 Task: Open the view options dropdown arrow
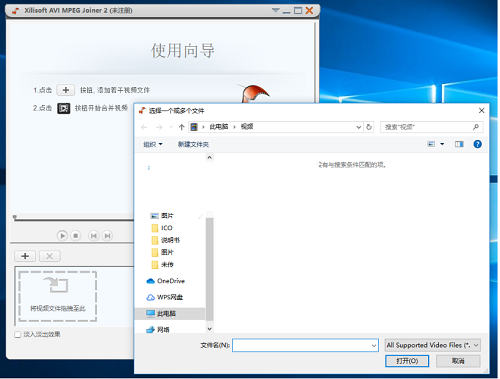(442, 144)
